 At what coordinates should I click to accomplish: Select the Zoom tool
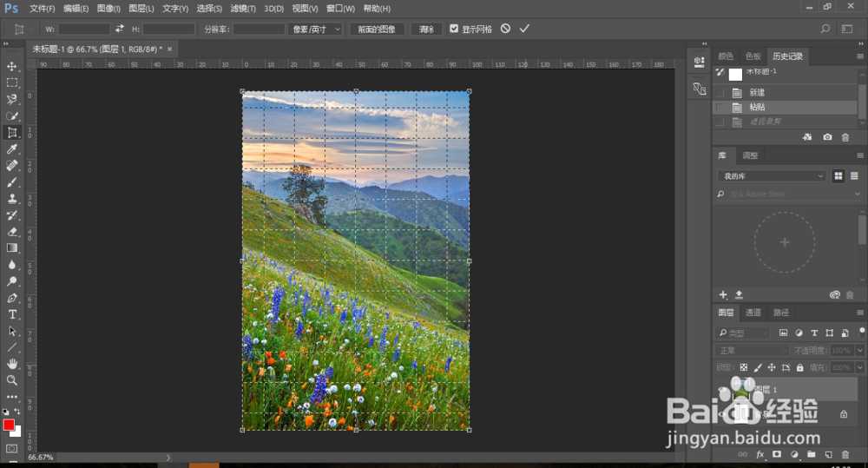click(x=11, y=380)
